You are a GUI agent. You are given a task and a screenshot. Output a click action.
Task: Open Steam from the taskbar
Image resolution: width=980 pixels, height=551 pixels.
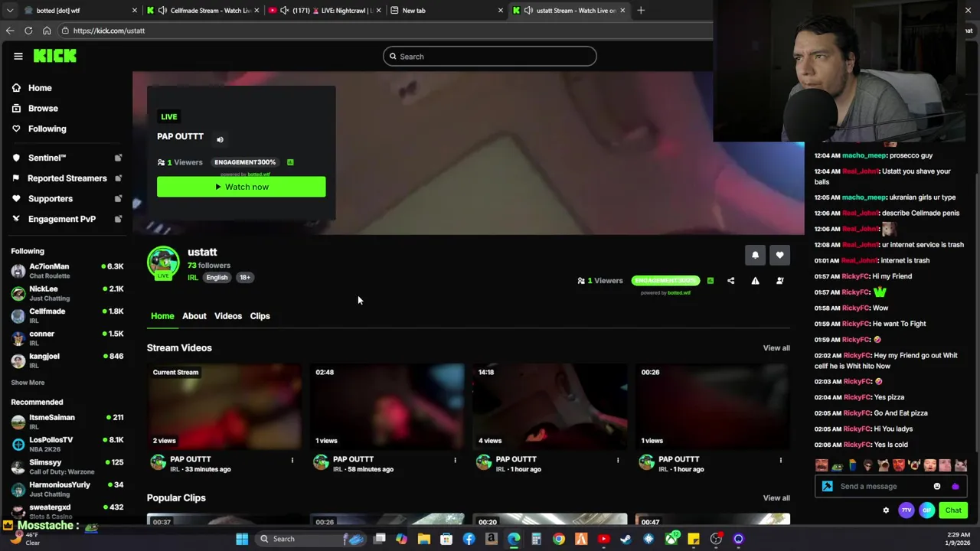[626, 540]
